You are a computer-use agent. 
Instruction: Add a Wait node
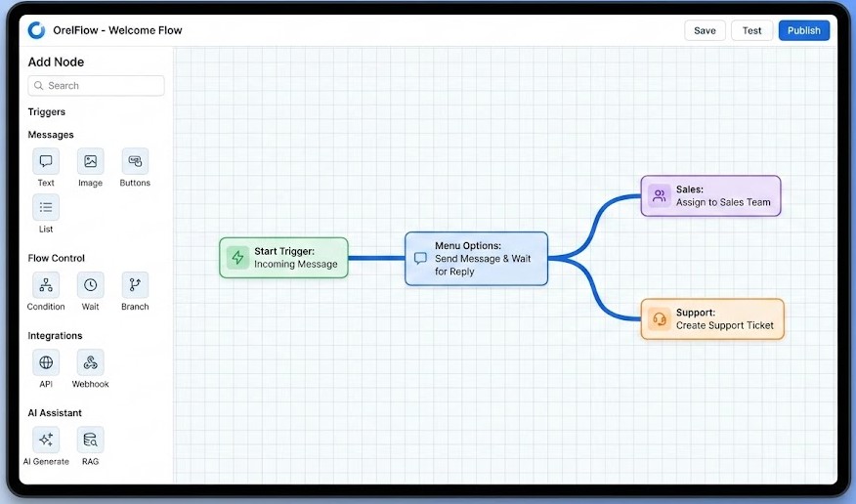[90, 285]
